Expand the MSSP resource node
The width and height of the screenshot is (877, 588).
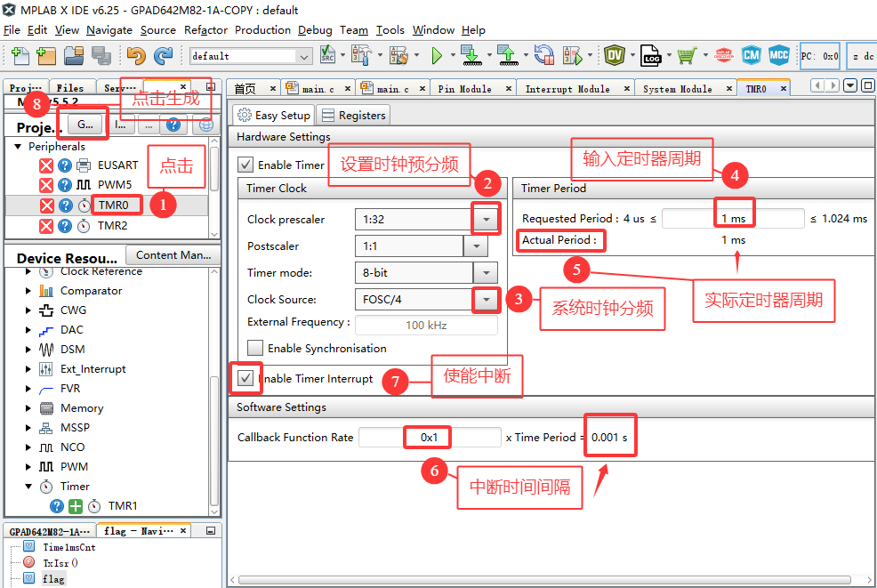pyautogui.click(x=28, y=428)
